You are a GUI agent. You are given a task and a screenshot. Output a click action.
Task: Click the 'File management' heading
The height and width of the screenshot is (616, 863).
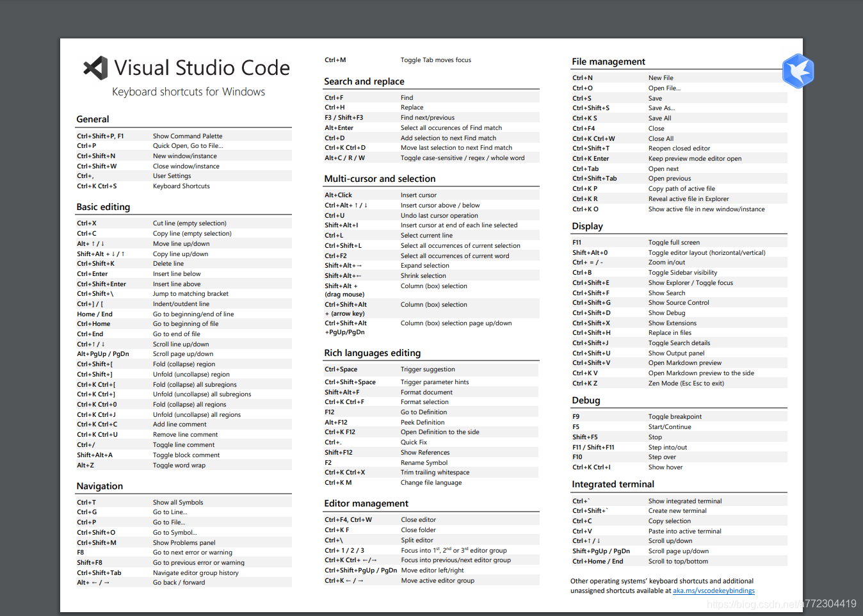coord(608,61)
